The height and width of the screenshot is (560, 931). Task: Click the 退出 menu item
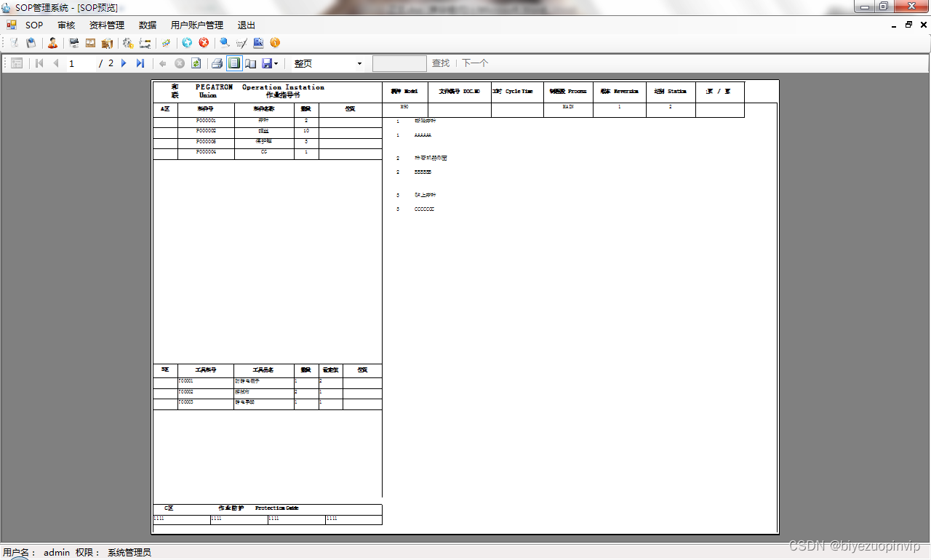pyautogui.click(x=247, y=25)
